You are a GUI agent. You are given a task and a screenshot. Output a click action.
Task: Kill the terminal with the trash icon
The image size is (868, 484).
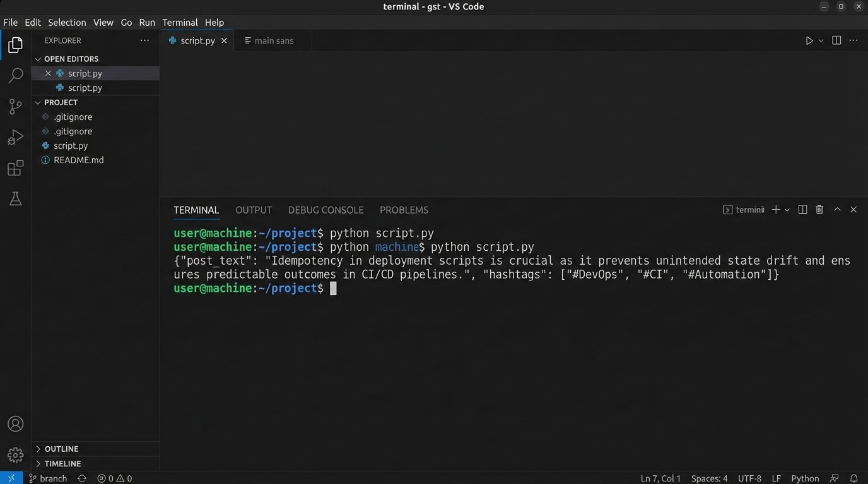pos(819,209)
